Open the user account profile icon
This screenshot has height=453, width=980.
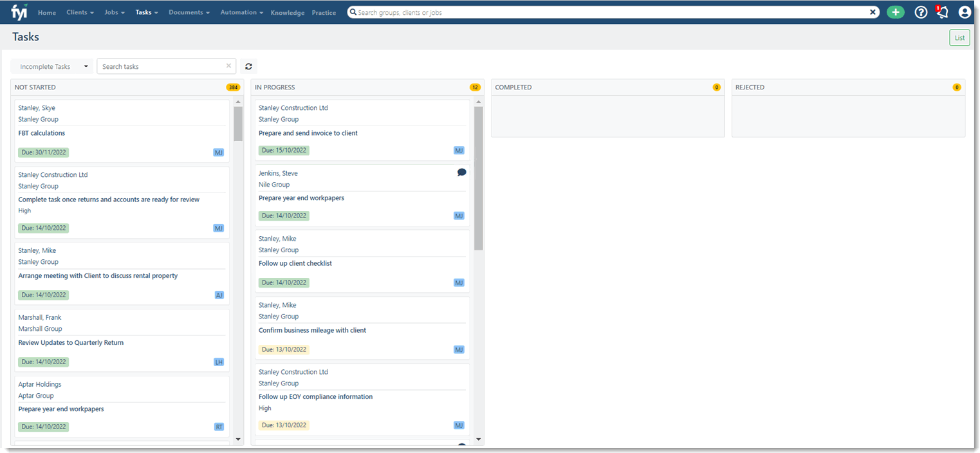[963, 12]
